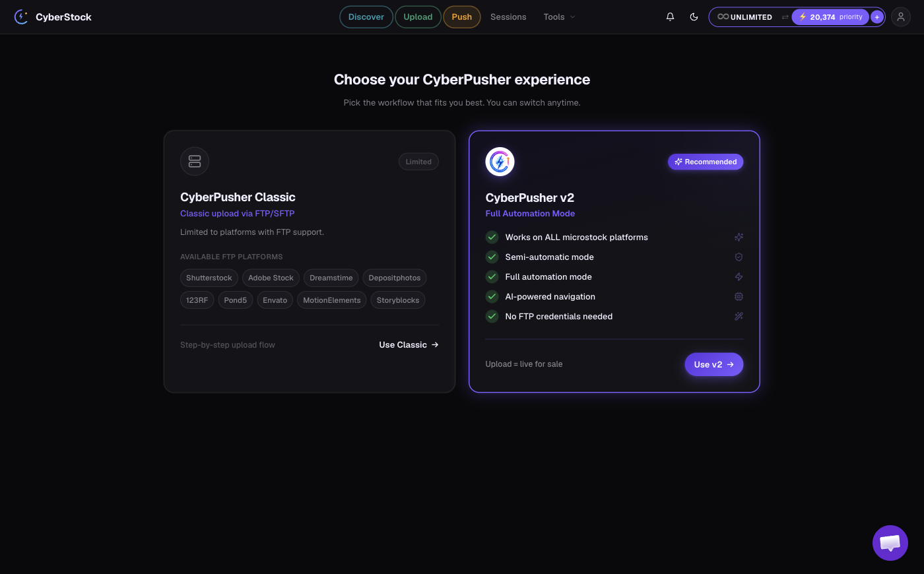
Task: Click the plus icon beside priority credits
Action: (x=876, y=17)
